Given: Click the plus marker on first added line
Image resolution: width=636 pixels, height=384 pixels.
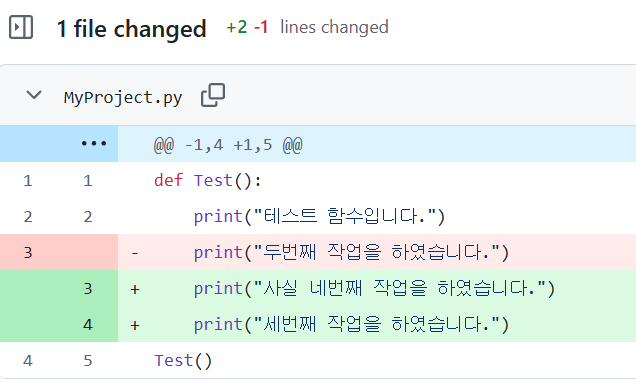Looking at the screenshot, I should tap(135, 289).
